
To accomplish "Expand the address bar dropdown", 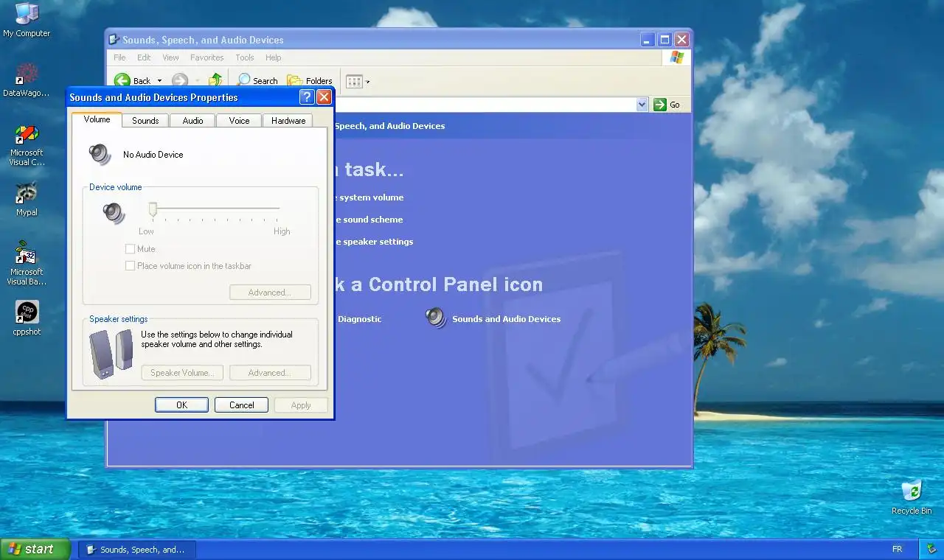I will (642, 105).
